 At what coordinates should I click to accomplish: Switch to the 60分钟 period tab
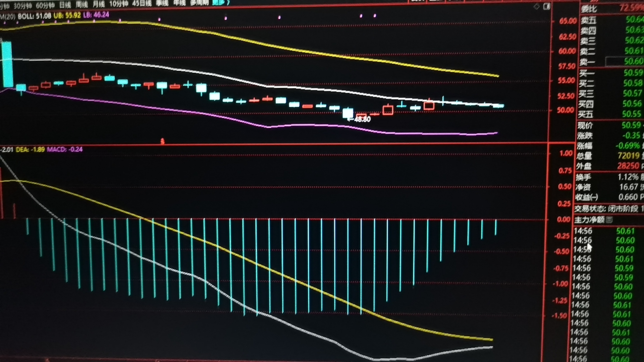click(45, 5)
